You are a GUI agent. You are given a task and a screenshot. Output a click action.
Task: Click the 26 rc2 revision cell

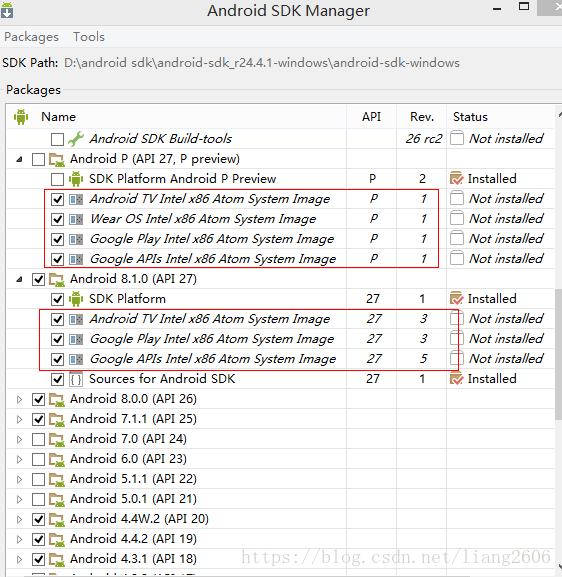coord(424,139)
